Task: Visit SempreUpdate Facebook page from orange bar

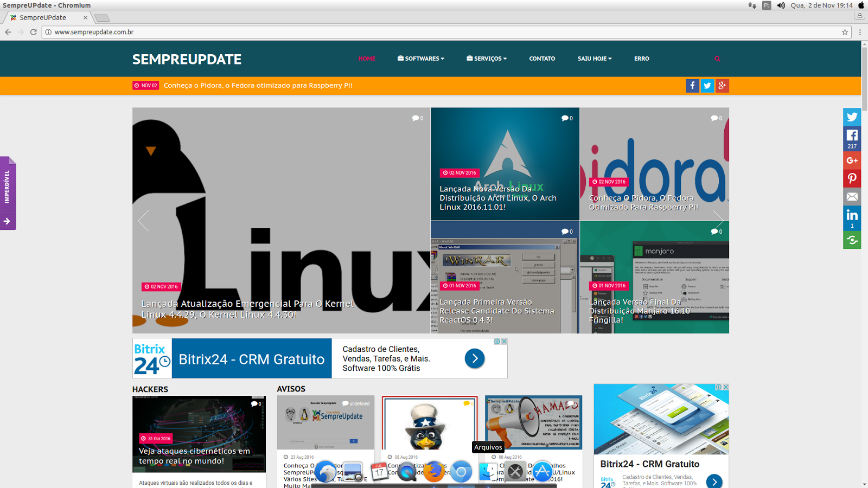Action: point(692,86)
